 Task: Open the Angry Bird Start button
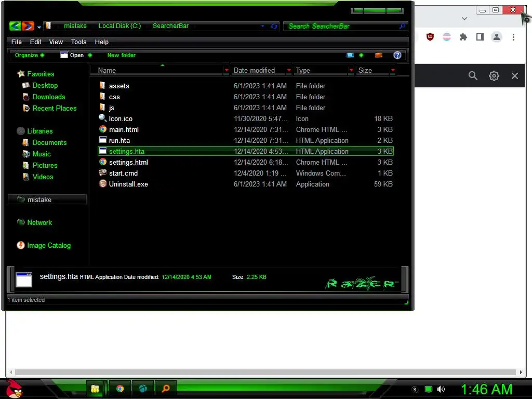click(15, 389)
